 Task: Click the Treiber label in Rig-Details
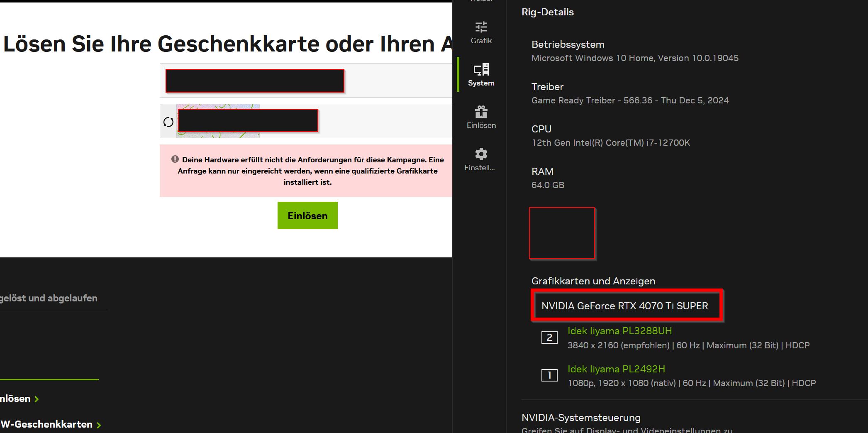pos(547,87)
